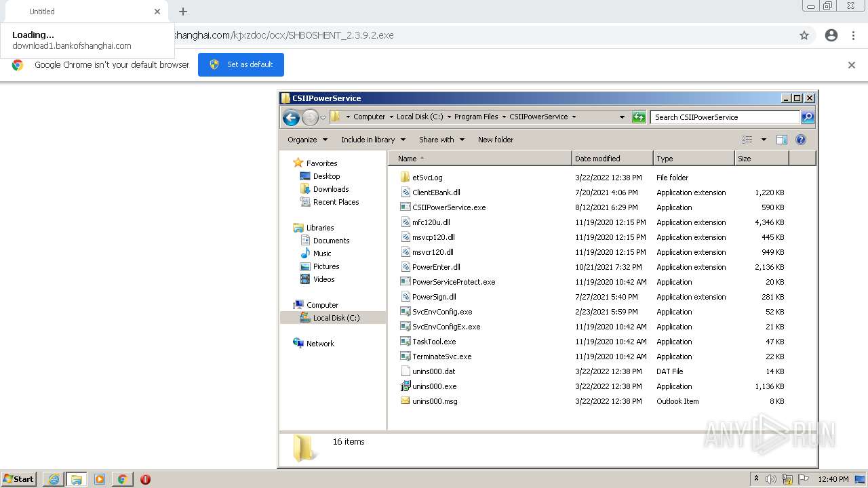Screen dimensions: 868x488
Task: Select the SvcEnvConfigEx.exe file
Action: tap(440, 327)
